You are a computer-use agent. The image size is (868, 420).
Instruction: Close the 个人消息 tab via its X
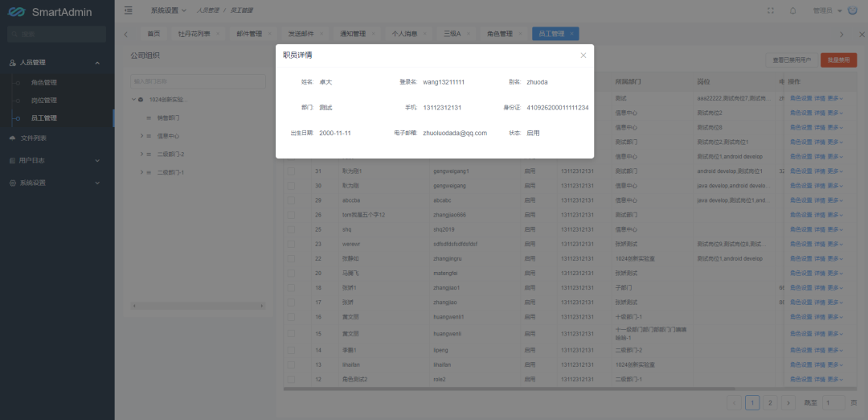pos(424,34)
